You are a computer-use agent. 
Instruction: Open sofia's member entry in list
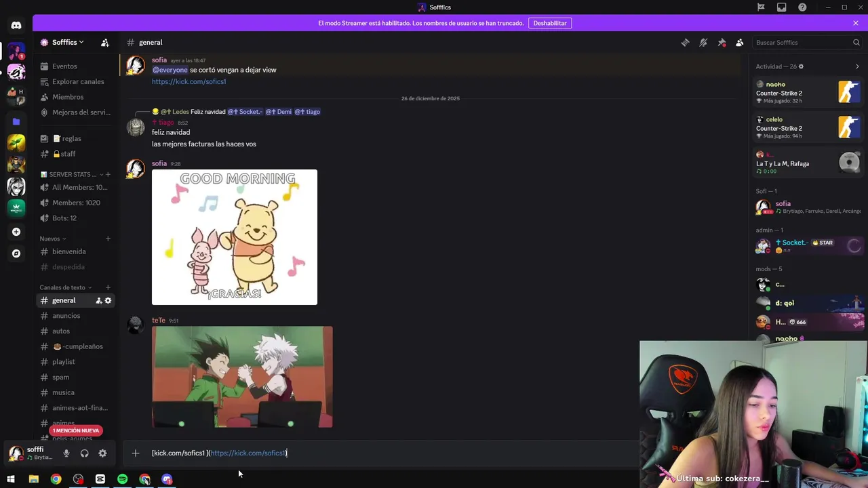coord(808,207)
